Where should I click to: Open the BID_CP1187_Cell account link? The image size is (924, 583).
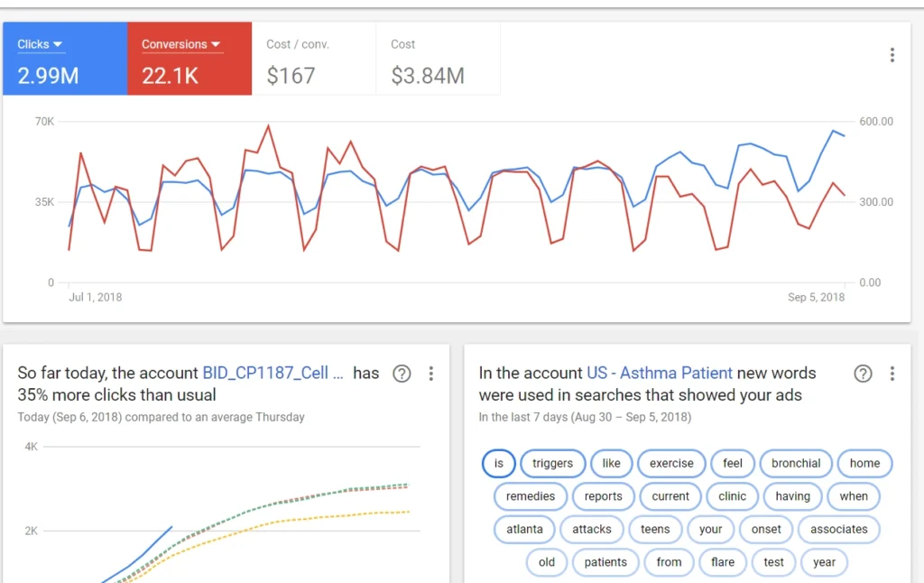pos(273,373)
